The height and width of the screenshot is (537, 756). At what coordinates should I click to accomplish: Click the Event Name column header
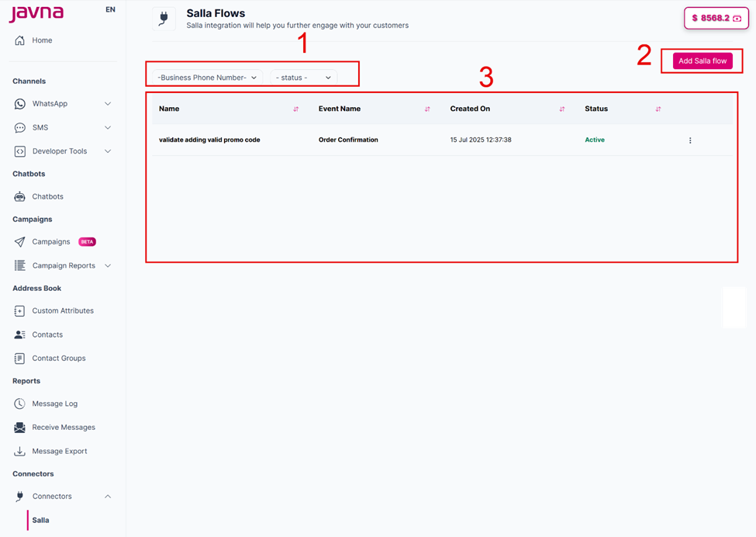340,109
